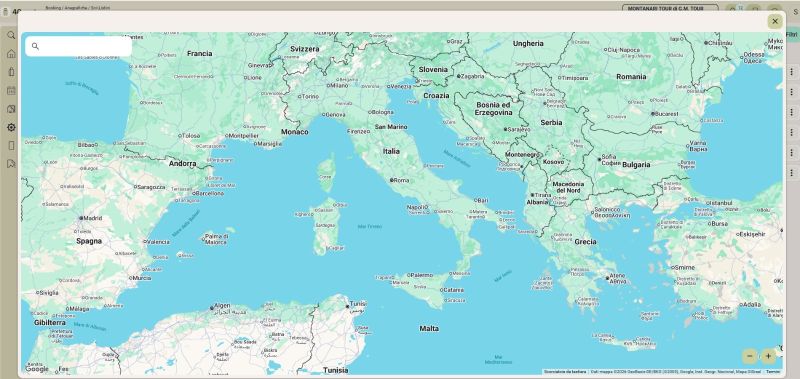The width and height of the screenshot is (800, 379).
Task: Click the Bosnia ed Erzegovina label on the map
Action: click(493, 108)
